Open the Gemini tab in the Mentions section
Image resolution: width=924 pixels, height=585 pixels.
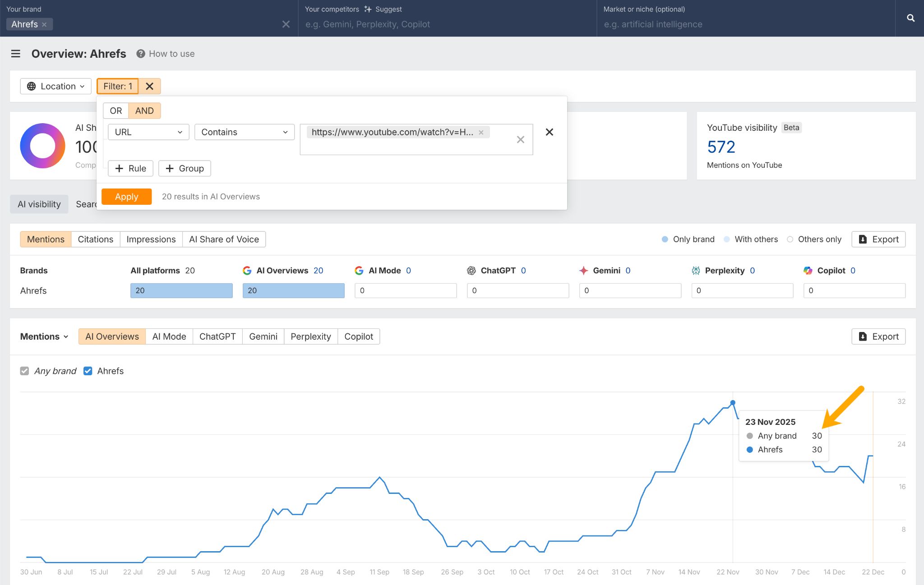263,336
